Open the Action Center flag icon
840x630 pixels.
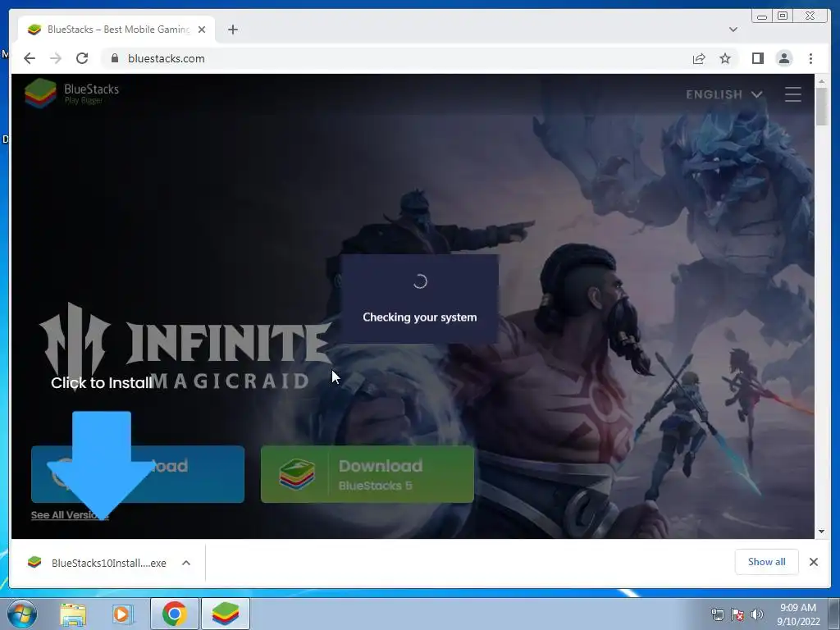pyautogui.click(x=737, y=614)
